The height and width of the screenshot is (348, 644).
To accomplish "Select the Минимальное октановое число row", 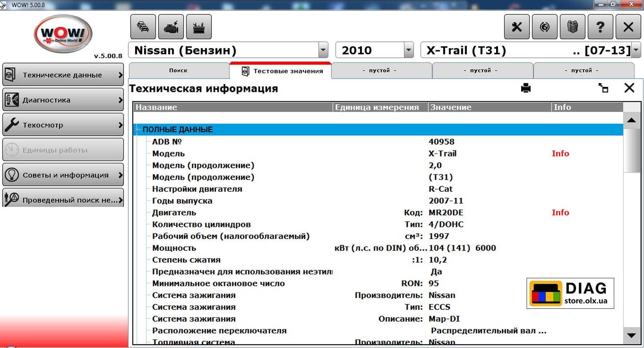I will (378, 283).
